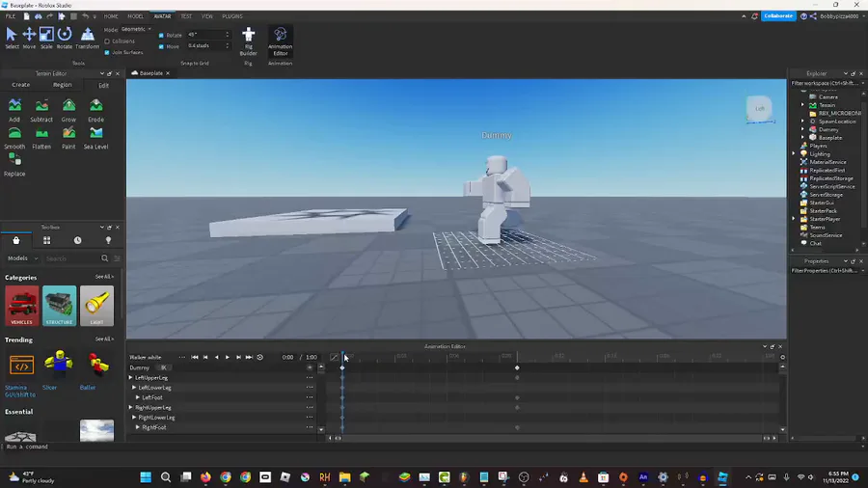Open the HOME ribbon tab
Screen dimensions: 868x488
pyautogui.click(x=111, y=16)
